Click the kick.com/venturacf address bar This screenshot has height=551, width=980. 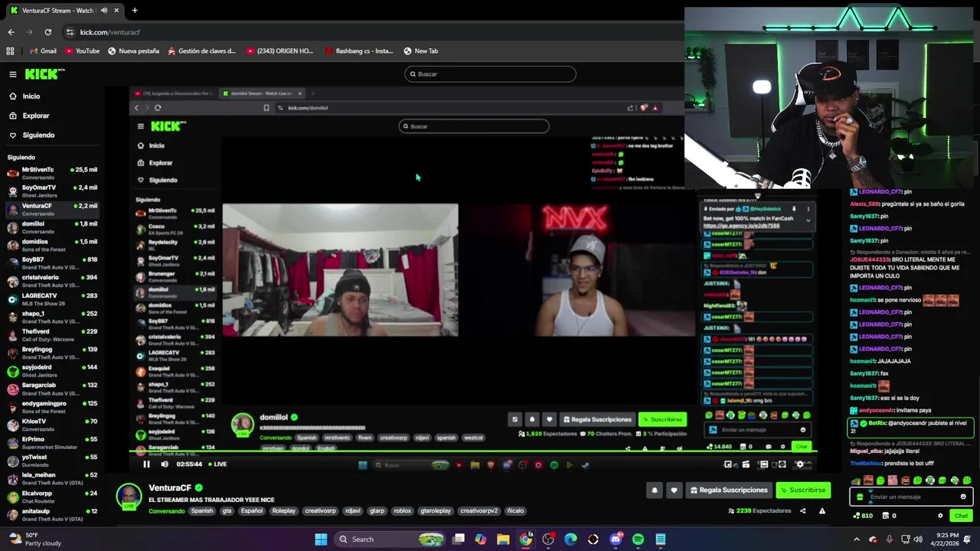[109, 32]
